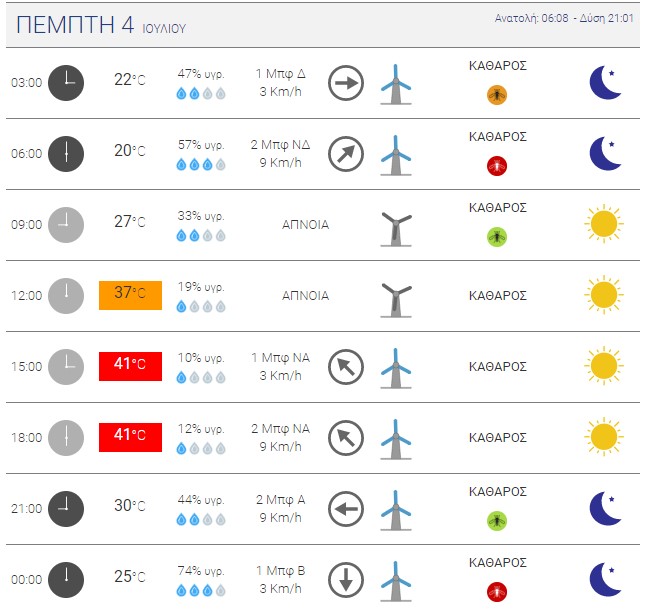Click the red mosquito indicator at 06:00
This screenshot has width=650, height=615.
coord(497,166)
